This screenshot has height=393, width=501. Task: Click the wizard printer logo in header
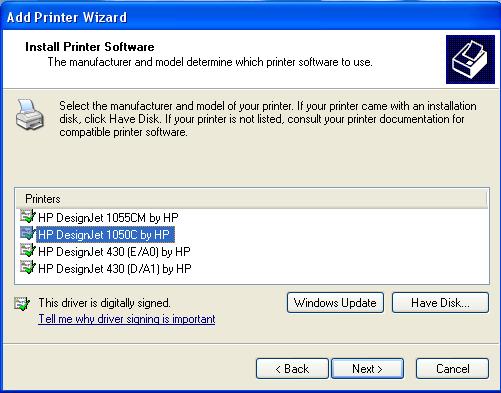470,59
